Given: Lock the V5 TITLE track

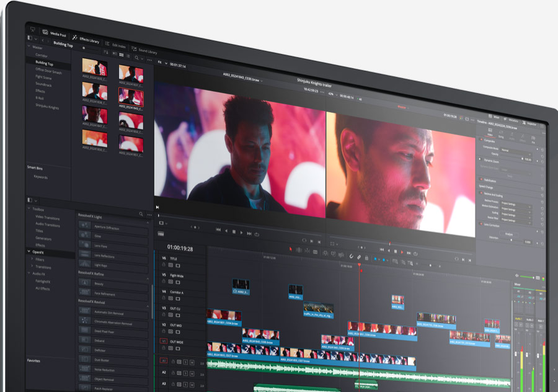Looking at the screenshot, I should [163, 264].
